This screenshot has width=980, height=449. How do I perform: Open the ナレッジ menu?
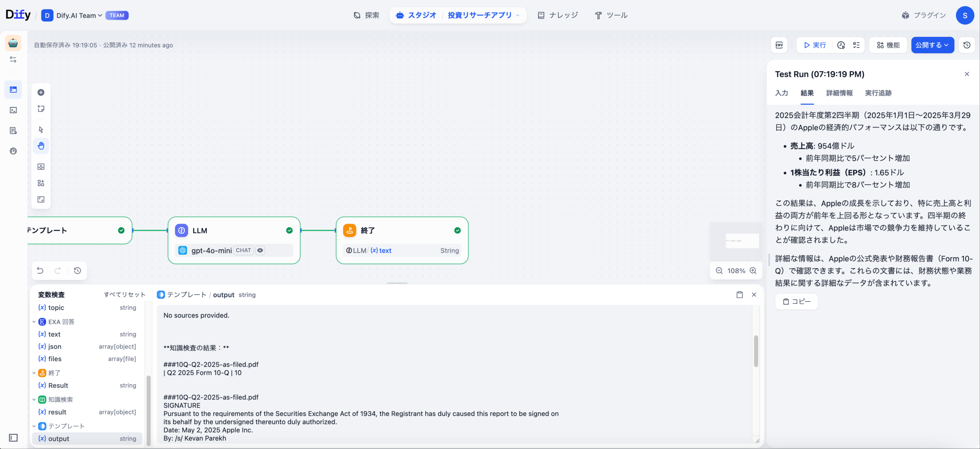(x=558, y=15)
